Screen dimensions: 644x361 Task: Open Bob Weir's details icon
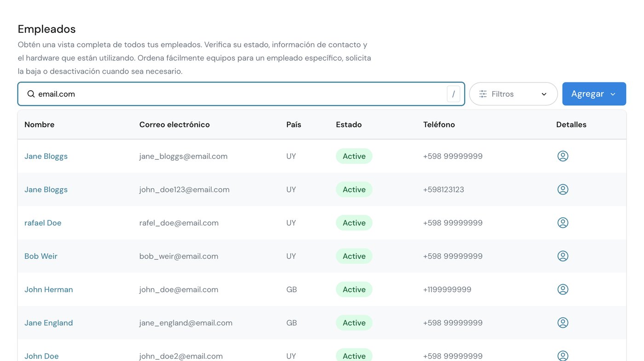coord(563,256)
